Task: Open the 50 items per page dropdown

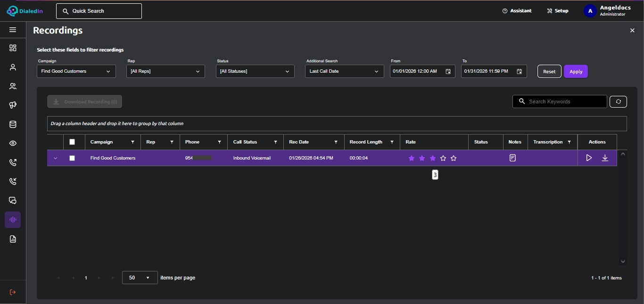Action: coord(140,278)
